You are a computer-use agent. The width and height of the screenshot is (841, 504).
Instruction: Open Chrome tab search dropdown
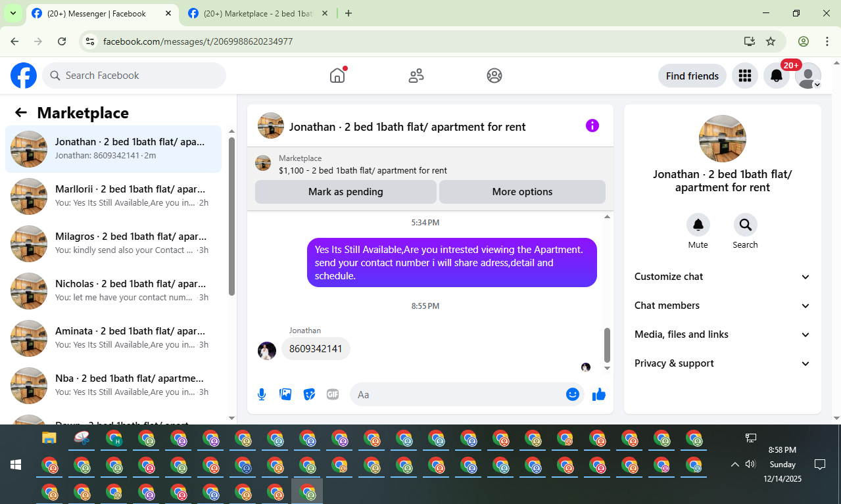[12, 13]
